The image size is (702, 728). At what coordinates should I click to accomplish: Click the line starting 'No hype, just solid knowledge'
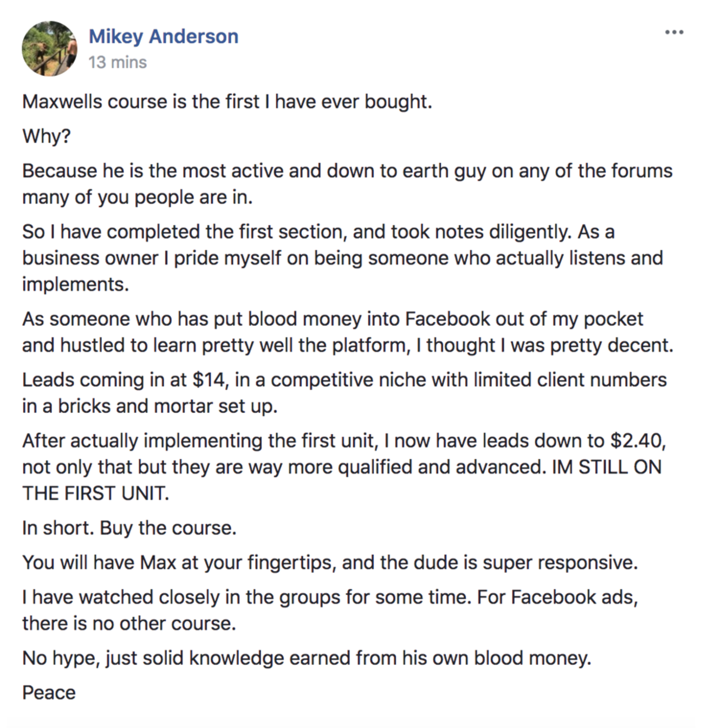click(x=307, y=659)
